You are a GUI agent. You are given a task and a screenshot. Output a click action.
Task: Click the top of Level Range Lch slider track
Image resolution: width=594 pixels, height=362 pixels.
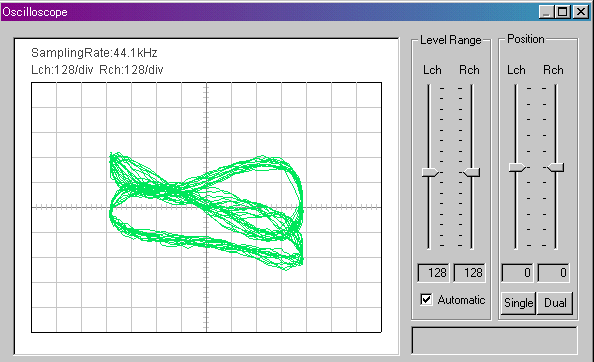429,88
